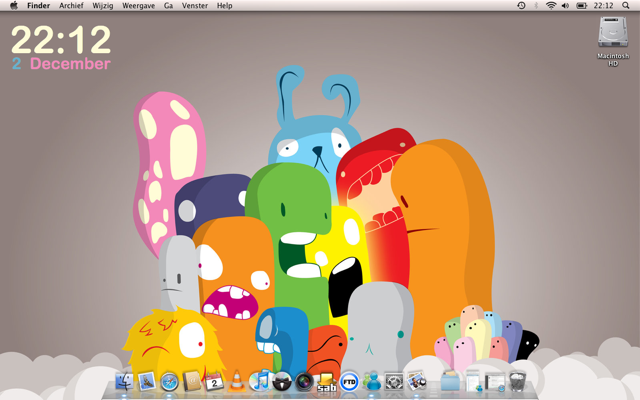Open the Apple menu
The height and width of the screenshot is (400, 640).
pos(14,6)
